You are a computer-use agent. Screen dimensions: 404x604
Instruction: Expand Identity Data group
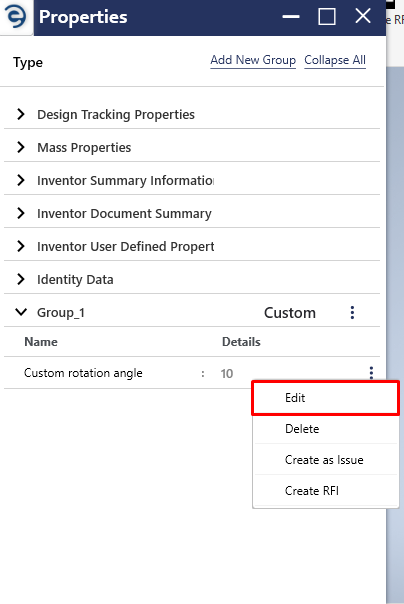21,279
